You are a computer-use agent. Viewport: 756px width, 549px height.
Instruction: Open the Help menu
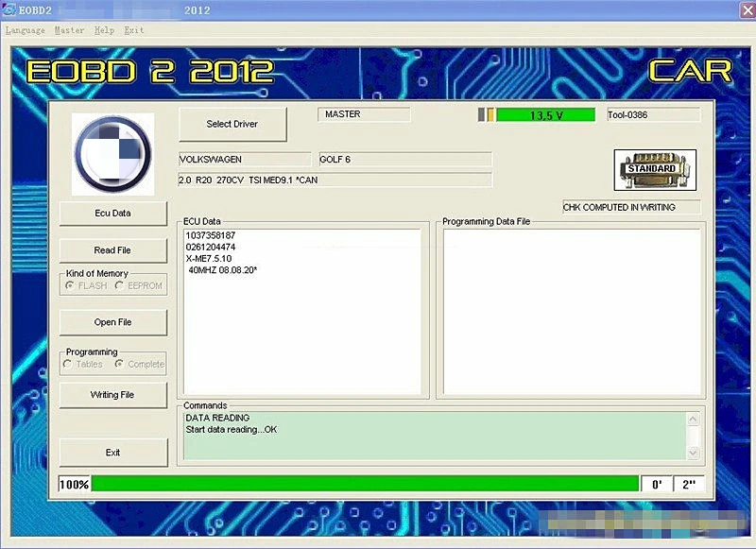104,30
